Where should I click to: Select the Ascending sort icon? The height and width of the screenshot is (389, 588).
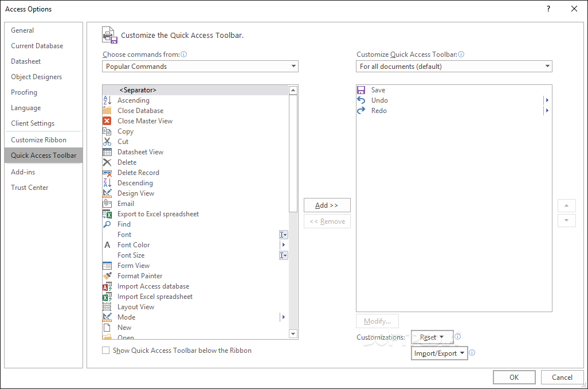tap(107, 100)
